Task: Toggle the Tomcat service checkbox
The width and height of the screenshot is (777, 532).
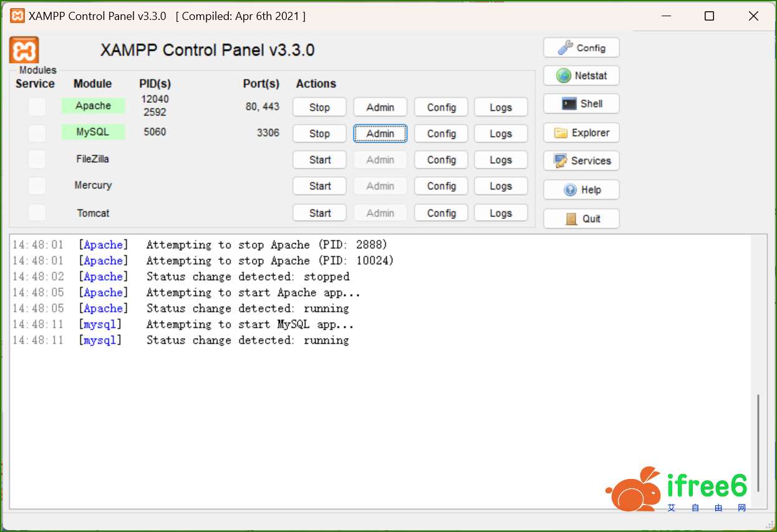Action: (x=37, y=213)
